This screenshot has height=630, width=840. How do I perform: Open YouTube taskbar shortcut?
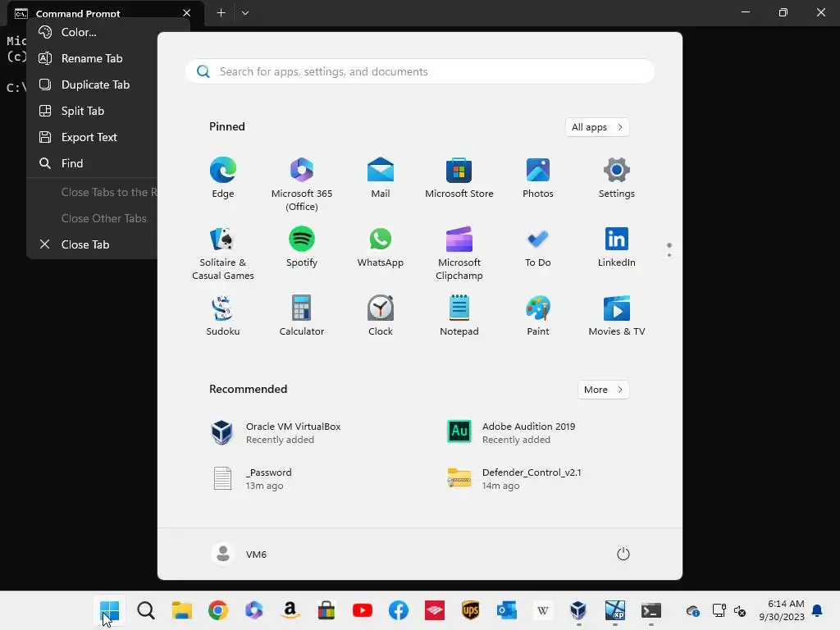[x=362, y=610]
